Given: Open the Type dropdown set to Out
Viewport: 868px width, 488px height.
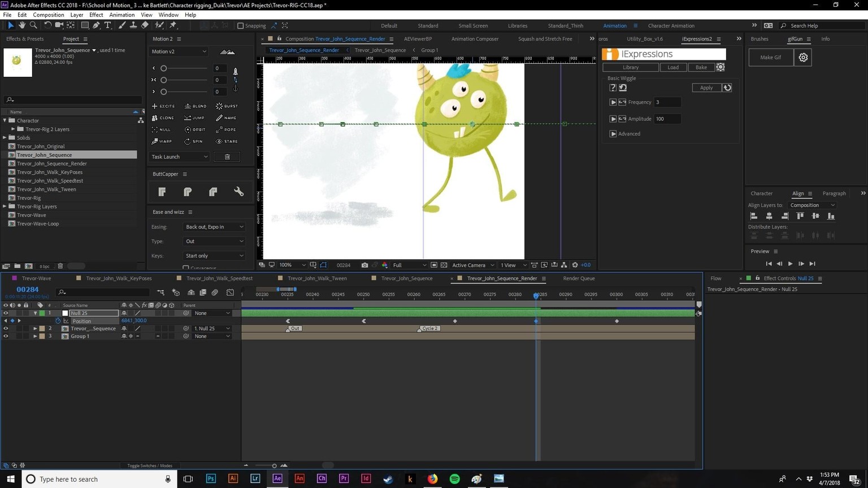Looking at the screenshot, I should 214,241.
